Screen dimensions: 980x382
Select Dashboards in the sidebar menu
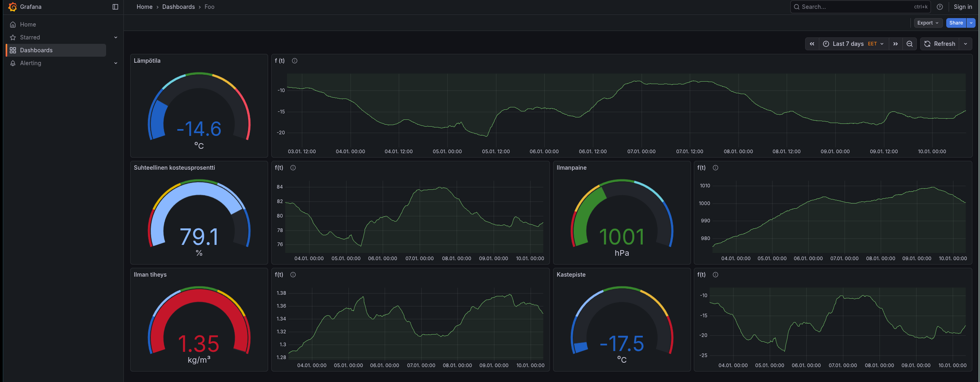pos(36,50)
